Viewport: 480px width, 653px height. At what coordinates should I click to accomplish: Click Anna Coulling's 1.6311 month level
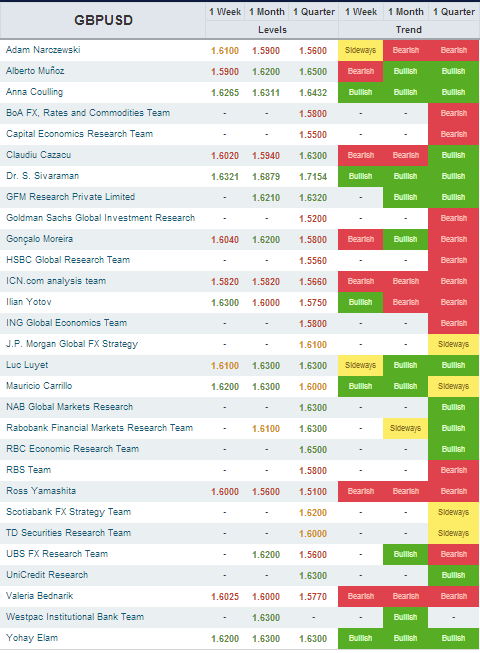266,93
